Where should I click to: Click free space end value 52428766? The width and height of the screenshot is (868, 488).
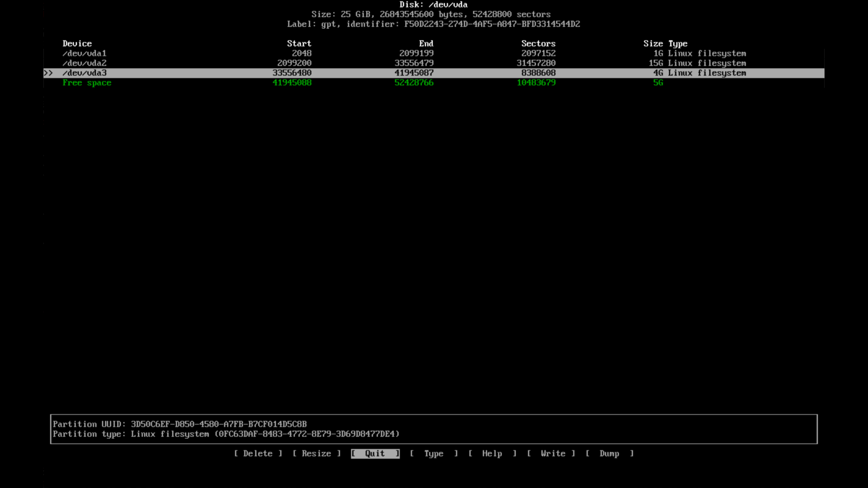point(414,83)
